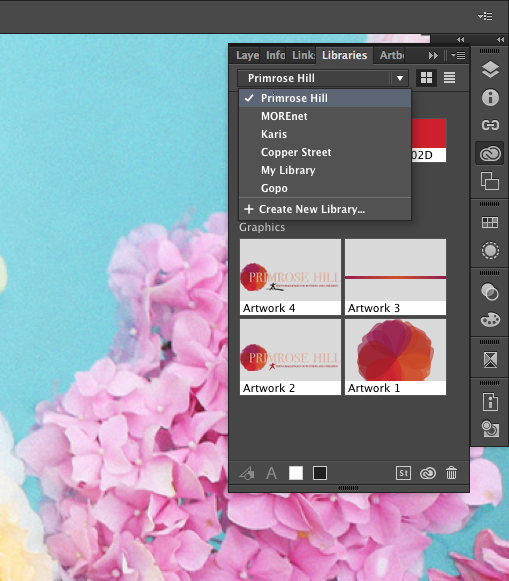Choose MOREnet library from the list

[325, 116]
